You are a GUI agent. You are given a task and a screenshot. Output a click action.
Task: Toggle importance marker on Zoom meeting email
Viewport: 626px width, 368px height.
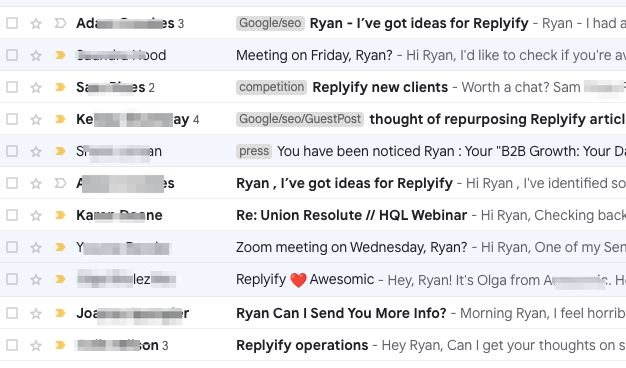click(x=60, y=247)
